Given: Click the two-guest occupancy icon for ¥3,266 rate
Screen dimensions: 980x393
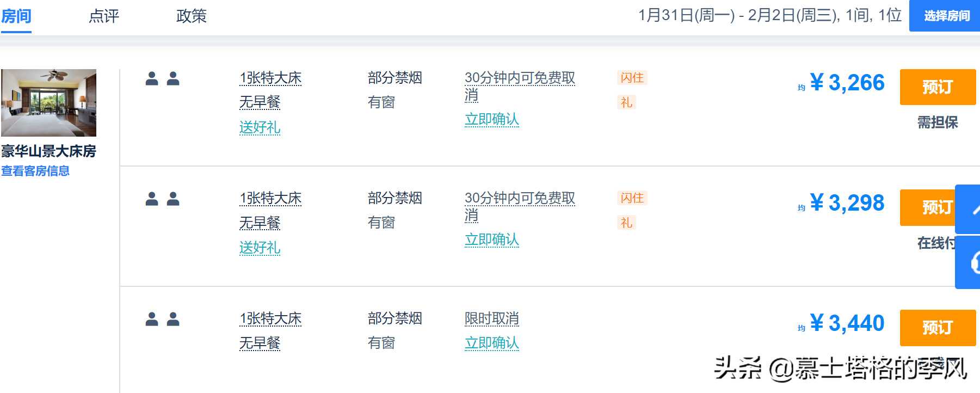Looking at the screenshot, I should pos(162,79).
